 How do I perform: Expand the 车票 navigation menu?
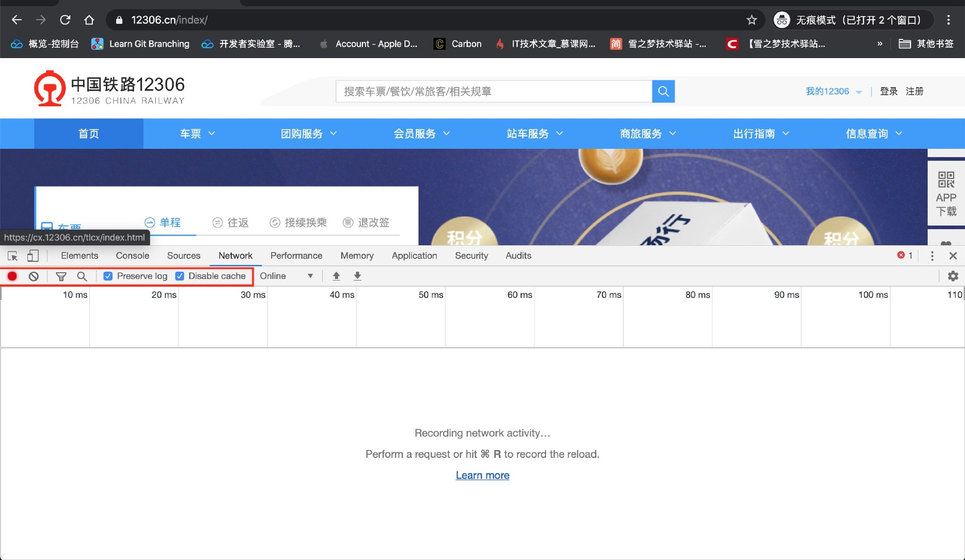point(198,134)
